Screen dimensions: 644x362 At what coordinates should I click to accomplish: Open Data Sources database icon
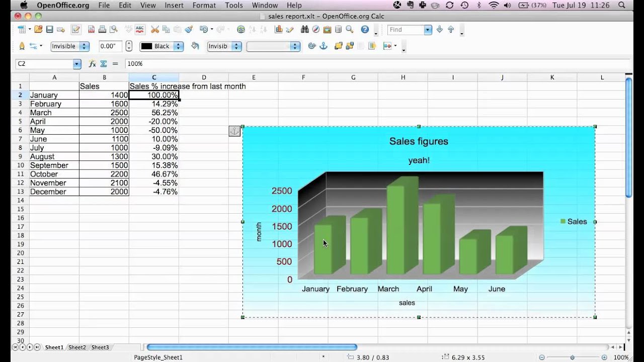(x=338, y=30)
